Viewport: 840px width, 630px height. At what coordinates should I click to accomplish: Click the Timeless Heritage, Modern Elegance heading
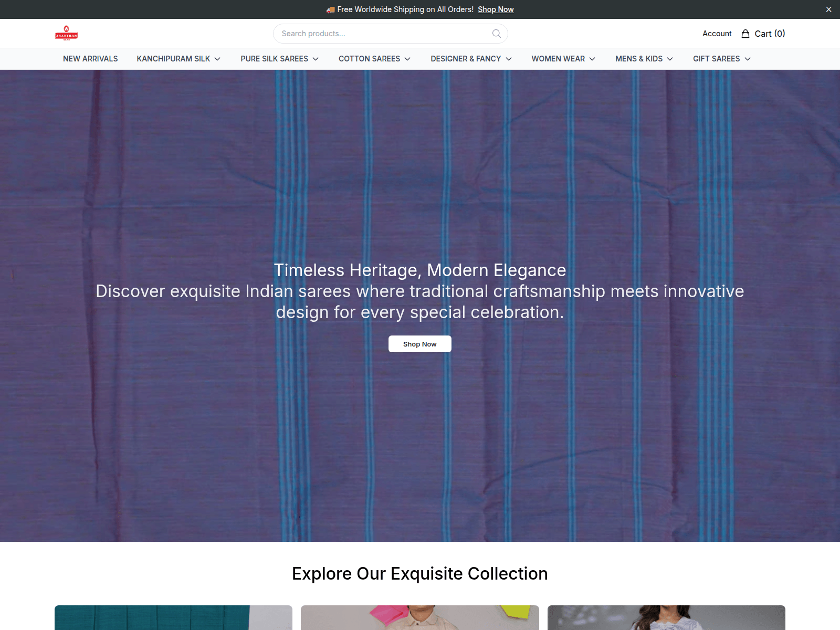(420, 270)
